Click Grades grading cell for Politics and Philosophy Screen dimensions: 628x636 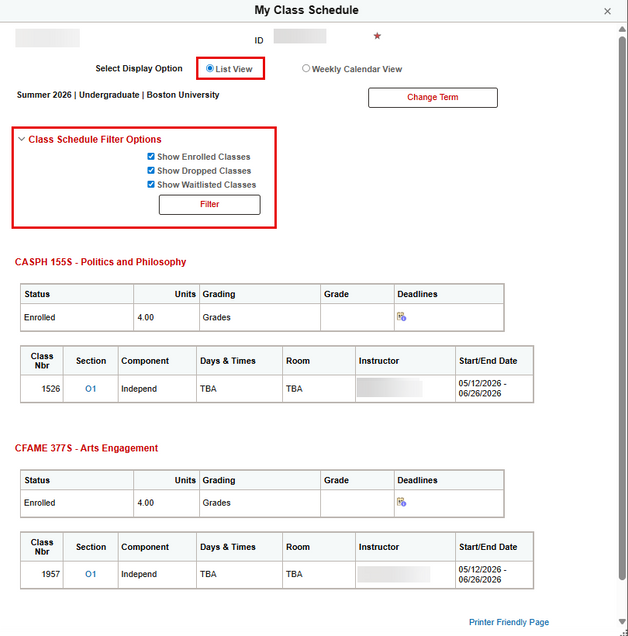pos(260,317)
